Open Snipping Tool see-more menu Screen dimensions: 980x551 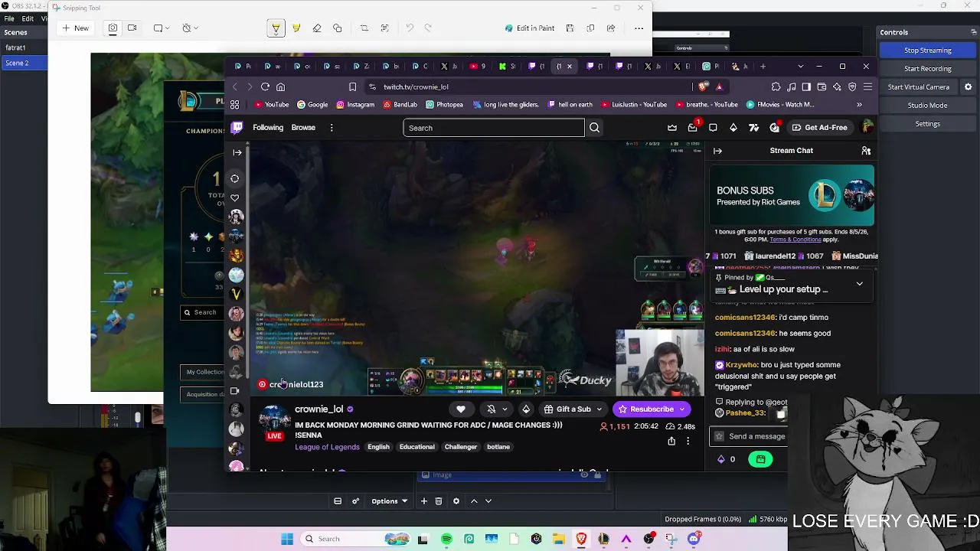click(x=639, y=28)
